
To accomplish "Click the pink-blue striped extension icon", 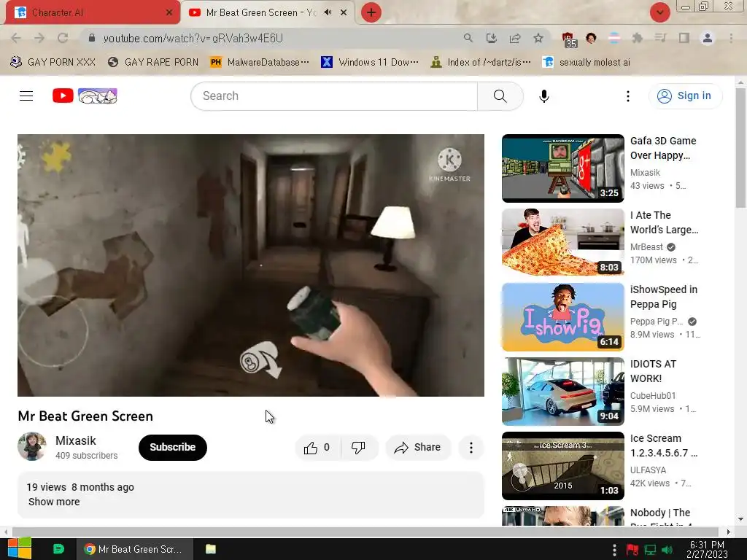I will click(614, 38).
